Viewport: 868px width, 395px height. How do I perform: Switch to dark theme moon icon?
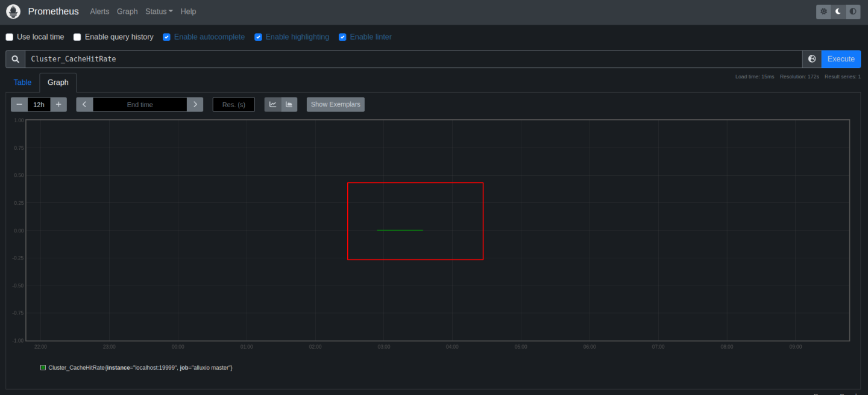(x=838, y=11)
